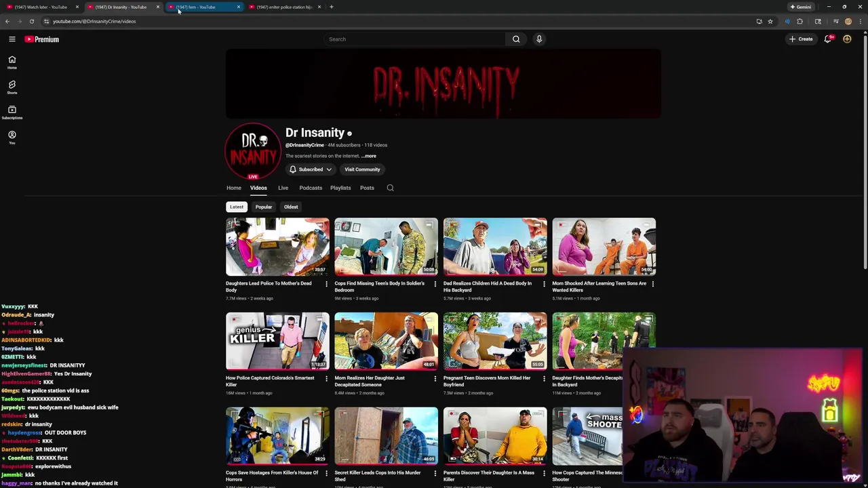
Task: Open thumbnail of Secret Killer Leads Cops video
Action: pyautogui.click(x=386, y=436)
